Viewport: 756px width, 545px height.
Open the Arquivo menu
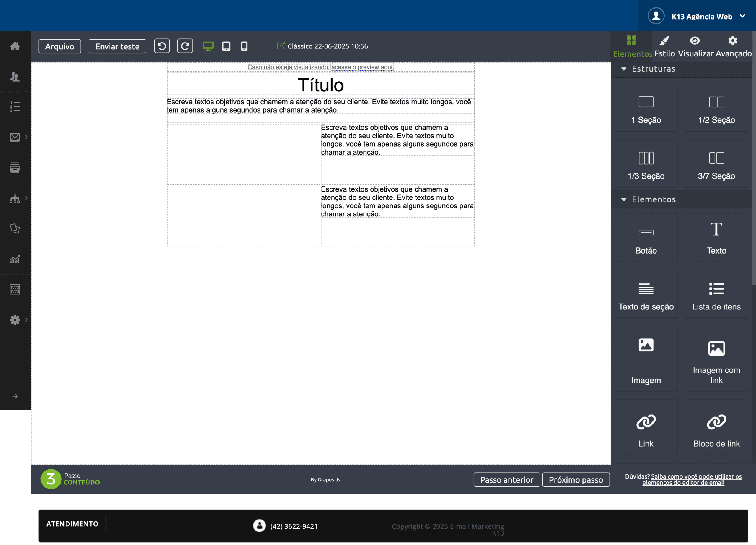[60, 46]
